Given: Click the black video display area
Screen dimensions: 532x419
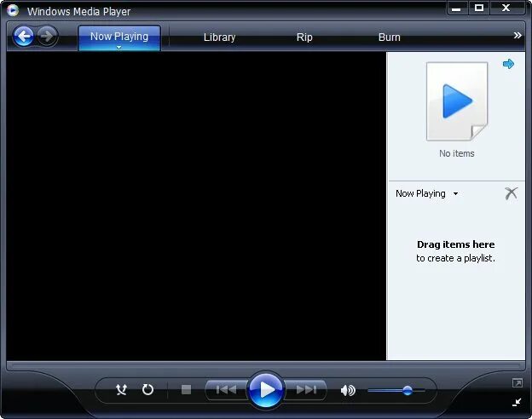Looking at the screenshot, I should pyautogui.click(x=196, y=206).
